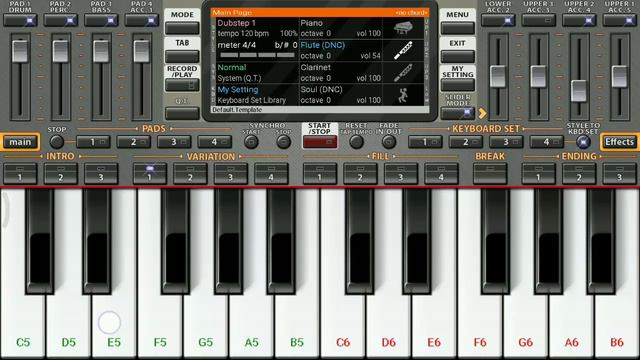Select the Main Page title bar
This screenshot has width=640, height=360.
[x=320, y=13]
